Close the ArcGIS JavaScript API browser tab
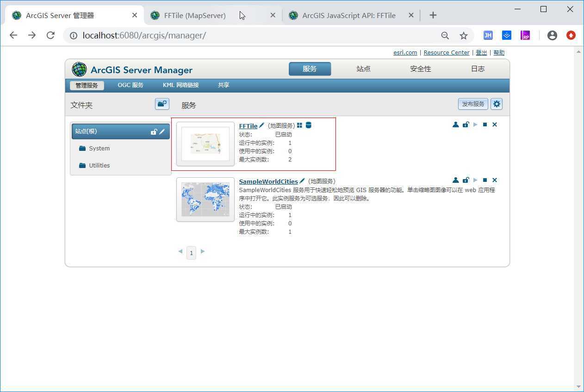 (411, 15)
